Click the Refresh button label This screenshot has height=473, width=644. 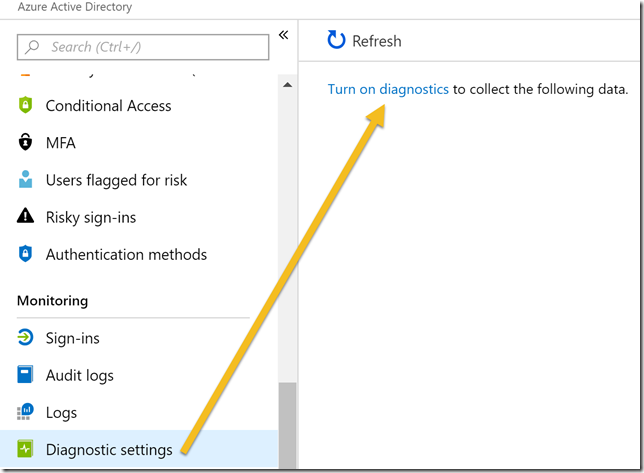[377, 41]
